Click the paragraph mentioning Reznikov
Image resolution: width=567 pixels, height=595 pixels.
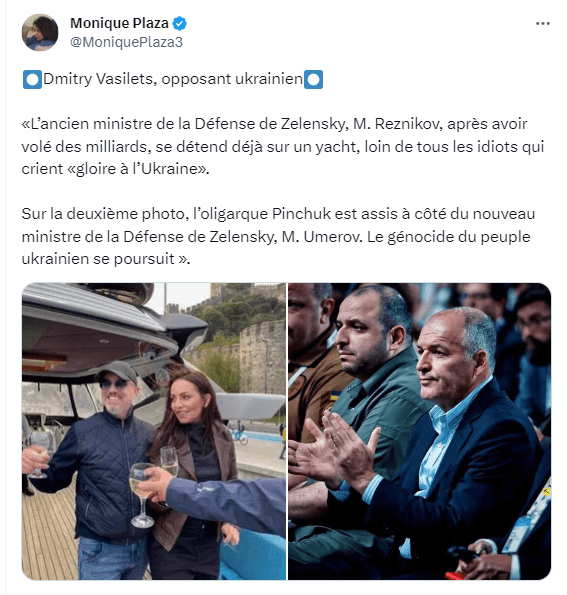point(283,146)
